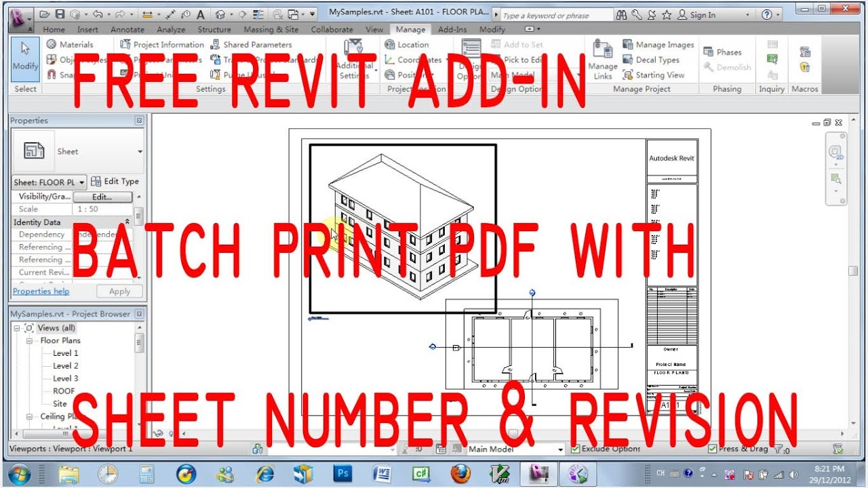
Task: Collapse the Floor Plans tree node
Action: tap(30, 341)
